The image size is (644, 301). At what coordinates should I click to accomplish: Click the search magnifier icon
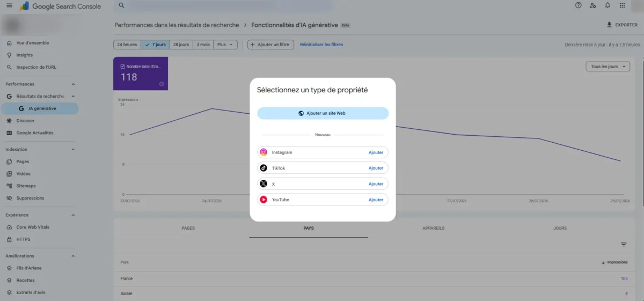click(122, 5)
